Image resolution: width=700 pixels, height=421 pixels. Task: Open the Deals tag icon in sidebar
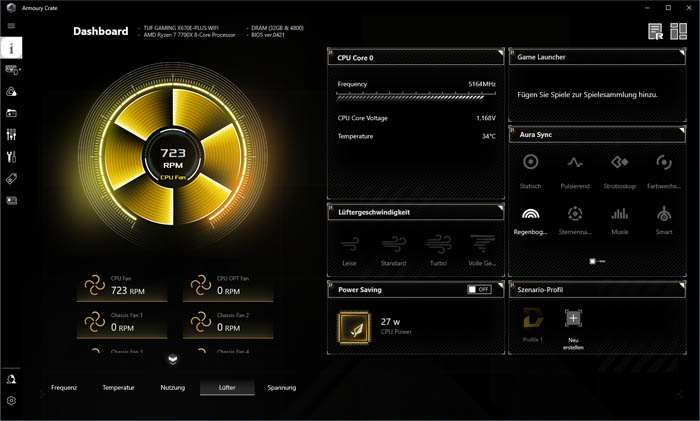pyautogui.click(x=11, y=179)
